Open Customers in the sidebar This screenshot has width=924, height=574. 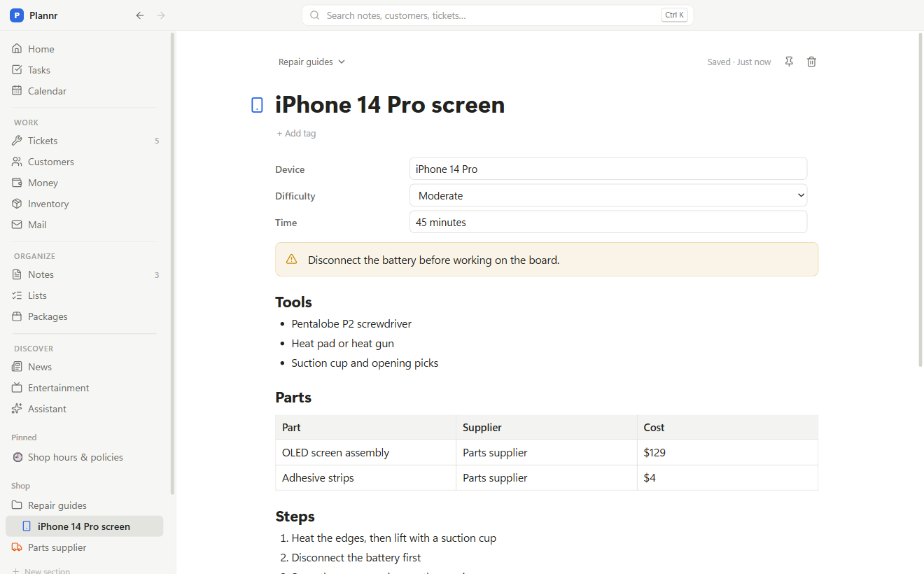coord(85,162)
